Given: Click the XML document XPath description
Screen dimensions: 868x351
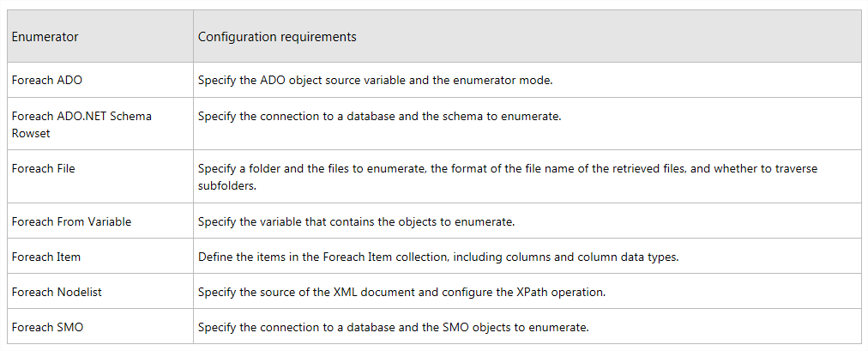Looking at the screenshot, I should pyautogui.click(x=401, y=292).
